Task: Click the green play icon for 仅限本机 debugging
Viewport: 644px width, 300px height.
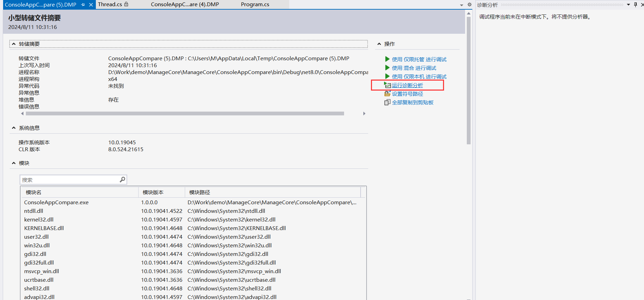Action: click(387, 76)
